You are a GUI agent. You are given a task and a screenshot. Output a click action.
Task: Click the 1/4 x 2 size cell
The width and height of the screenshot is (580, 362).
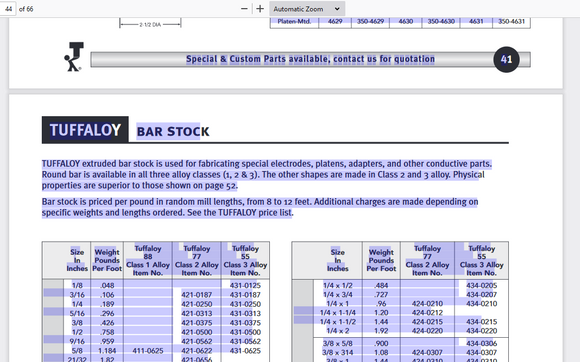point(337,331)
